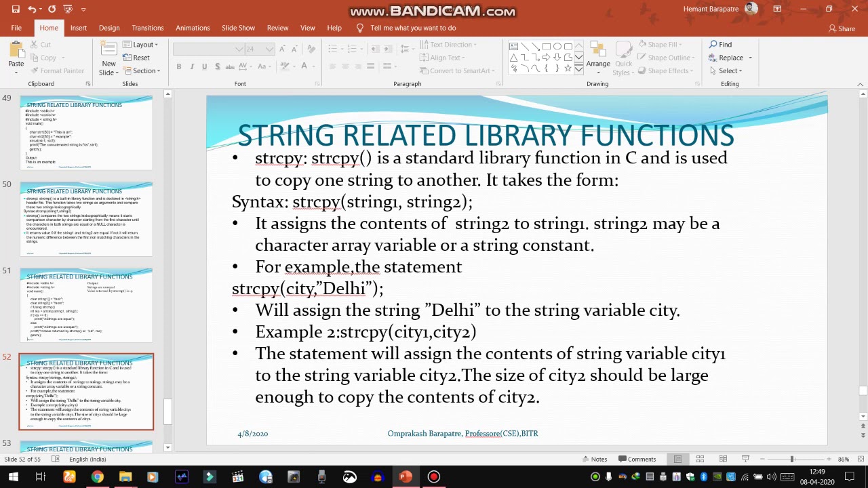Click the Replace command
Viewport: 868px width, 488px height.
[x=726, y=58]
